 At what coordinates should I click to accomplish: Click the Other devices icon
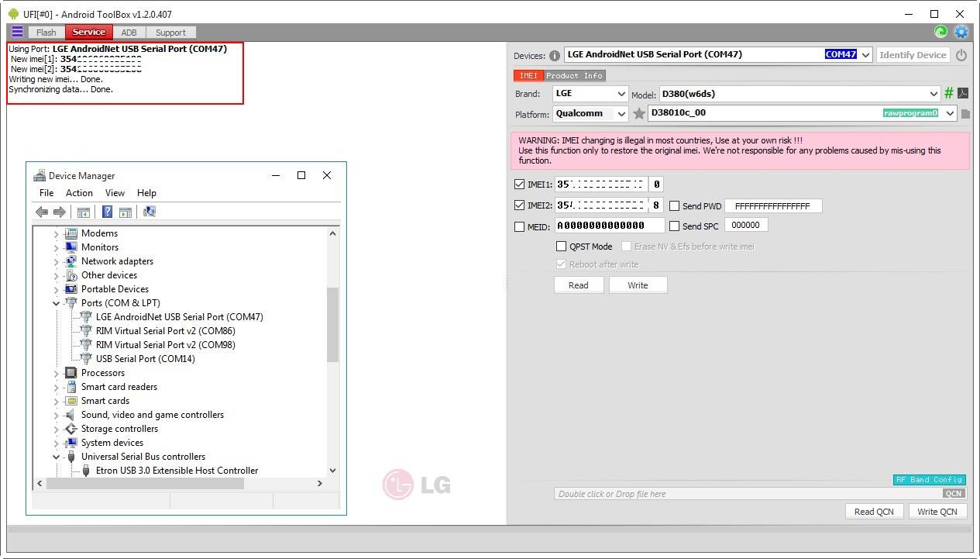click(71, 274)
